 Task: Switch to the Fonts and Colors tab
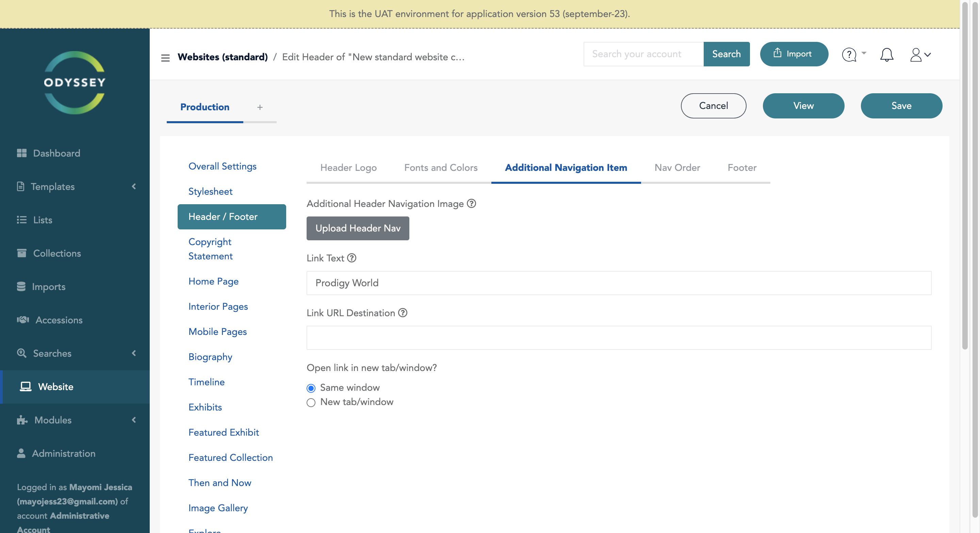(x=441, y=167)
